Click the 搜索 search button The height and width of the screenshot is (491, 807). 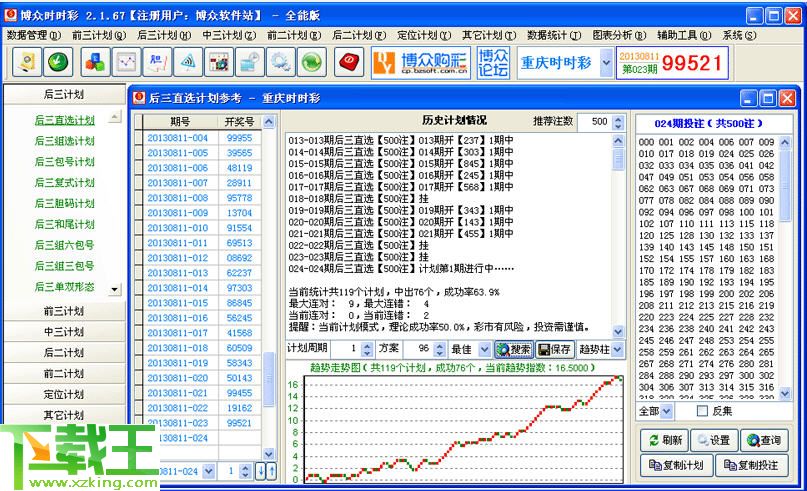click(x=514, y=349)
